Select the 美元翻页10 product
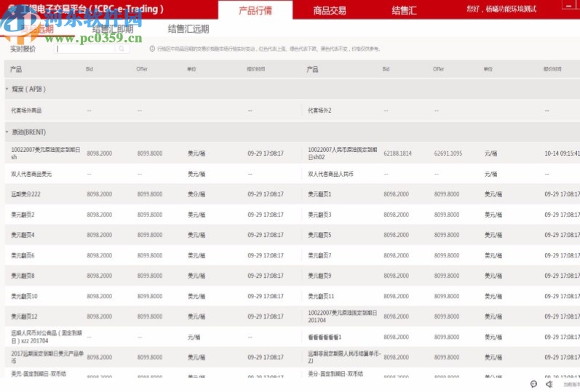 click(24, 296)
